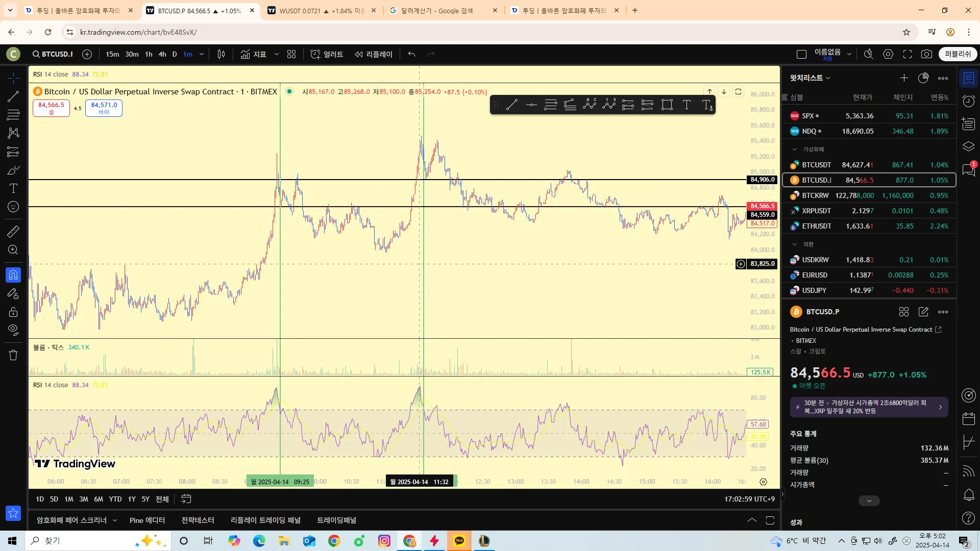Screen dimensions: 980x551
Task: Open the candlestick chart type selector
Action: coord(221,54)
